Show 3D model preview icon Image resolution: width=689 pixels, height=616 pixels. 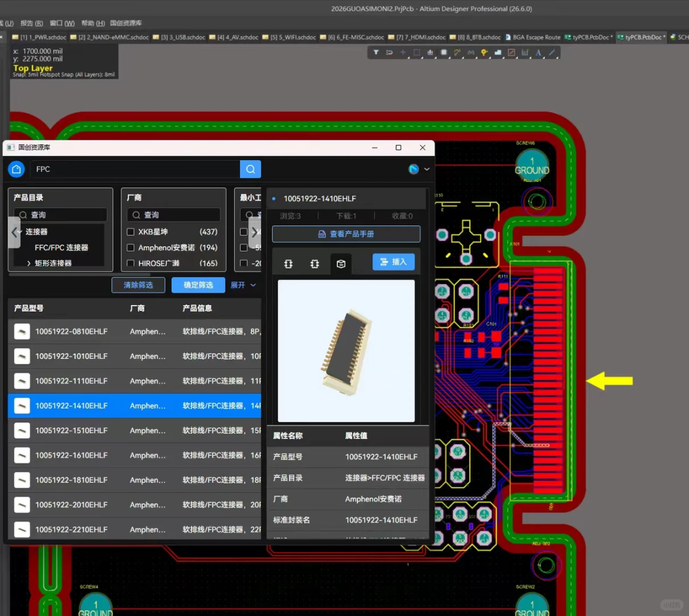(341, 264)
